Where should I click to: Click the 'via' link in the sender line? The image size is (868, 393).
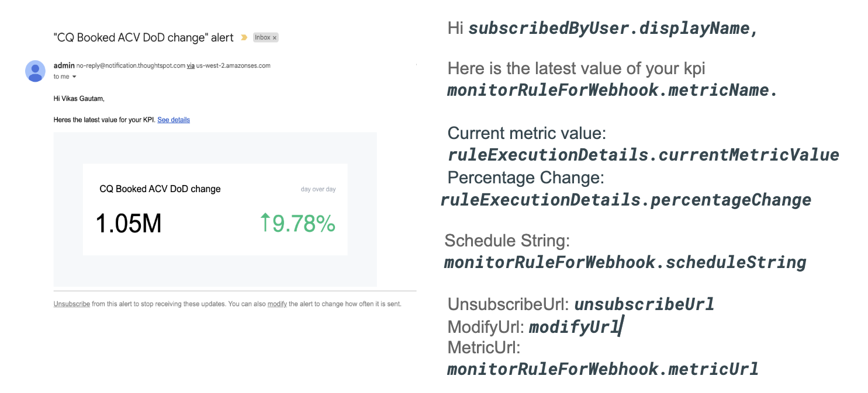(x=189, y=65)
